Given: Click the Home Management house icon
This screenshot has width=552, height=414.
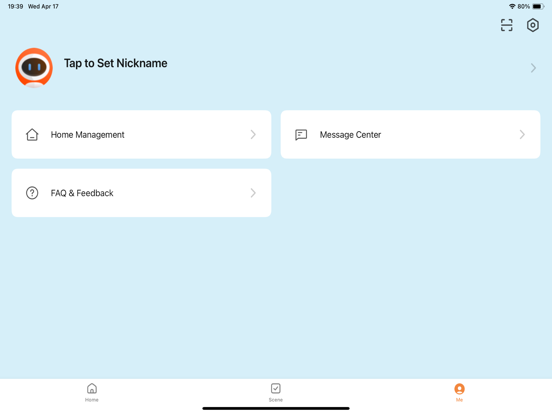Looking at the screenshot, I should coord(32,134).
